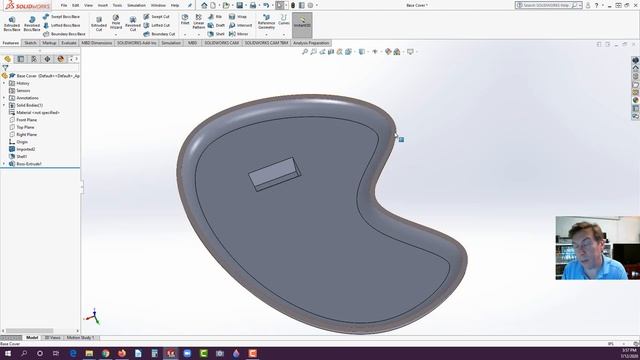Switch to the Evaluate tab
The height and width of the screenshot is (360, 640).
69,43
